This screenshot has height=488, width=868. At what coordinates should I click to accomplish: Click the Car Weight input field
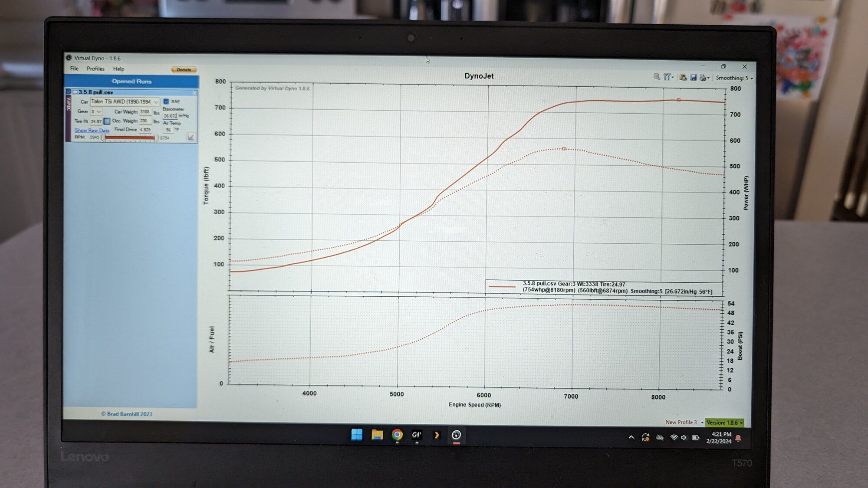(x=145, y=112)
